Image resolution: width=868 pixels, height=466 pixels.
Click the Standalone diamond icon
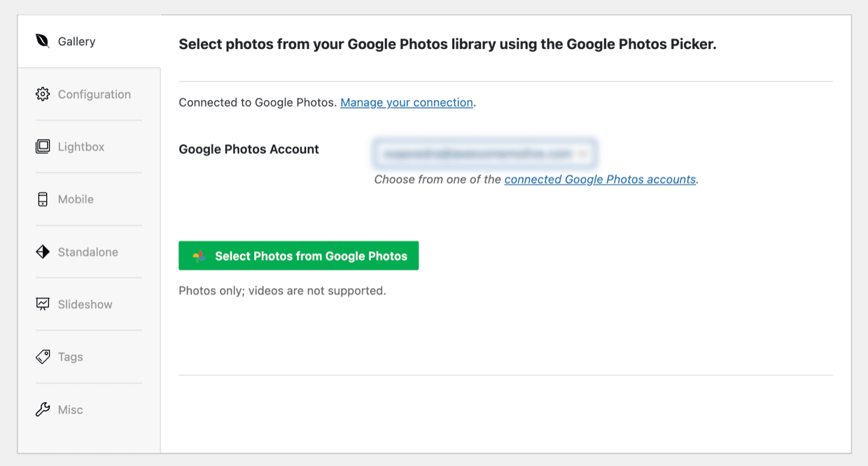(x=41, y=252)
